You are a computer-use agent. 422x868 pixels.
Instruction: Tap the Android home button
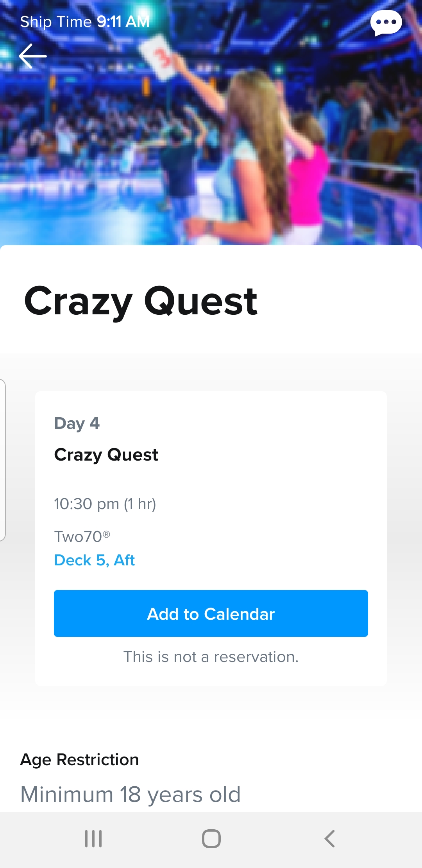[x=211, y=839]
